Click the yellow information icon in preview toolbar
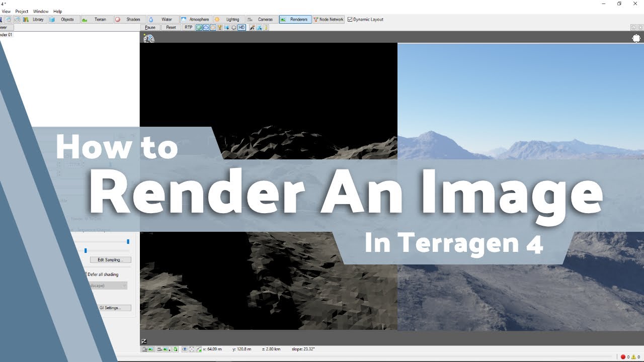 [267, 27]
